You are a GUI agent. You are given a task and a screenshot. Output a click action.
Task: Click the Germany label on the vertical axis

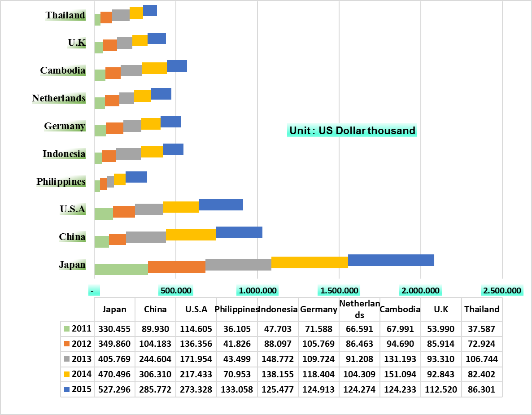tap(65, 126)
